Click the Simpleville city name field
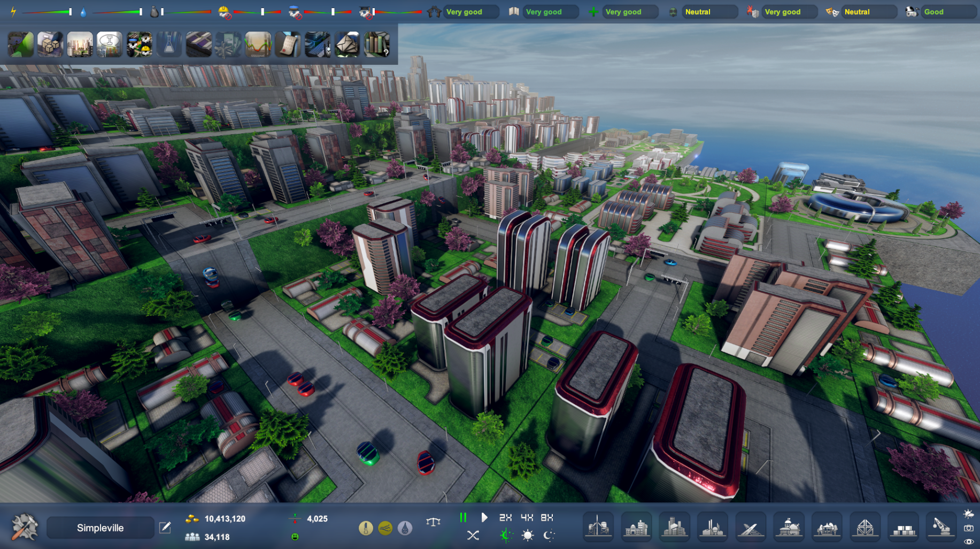 click(101, 528)
